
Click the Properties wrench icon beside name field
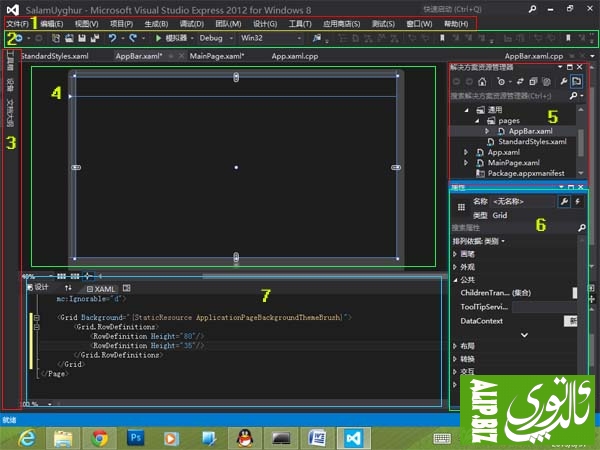click(x=564, y=202)
